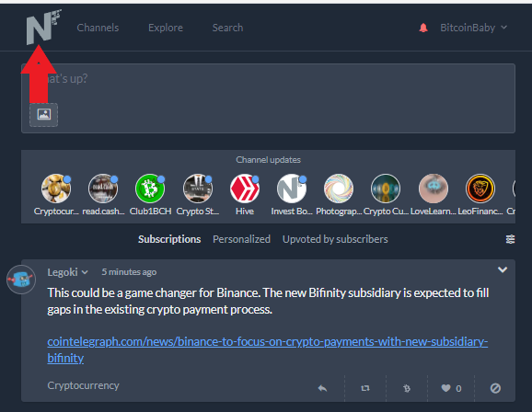
Task: Click the repost icon on Legoki's post
Action: [x=365, y=388]
